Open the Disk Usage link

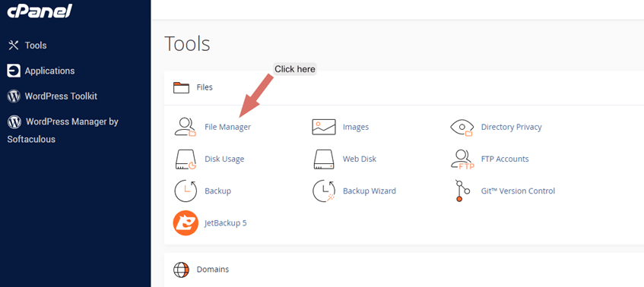tap(224, 159)
